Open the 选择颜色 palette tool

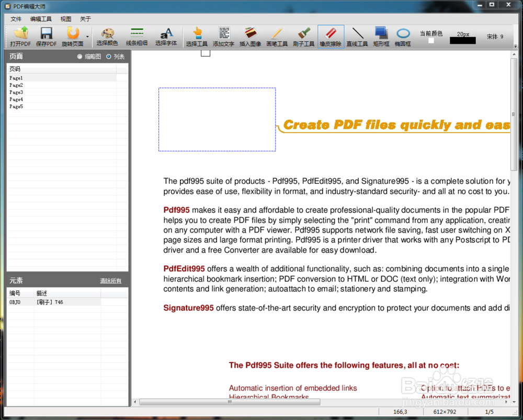pos(107,37)
